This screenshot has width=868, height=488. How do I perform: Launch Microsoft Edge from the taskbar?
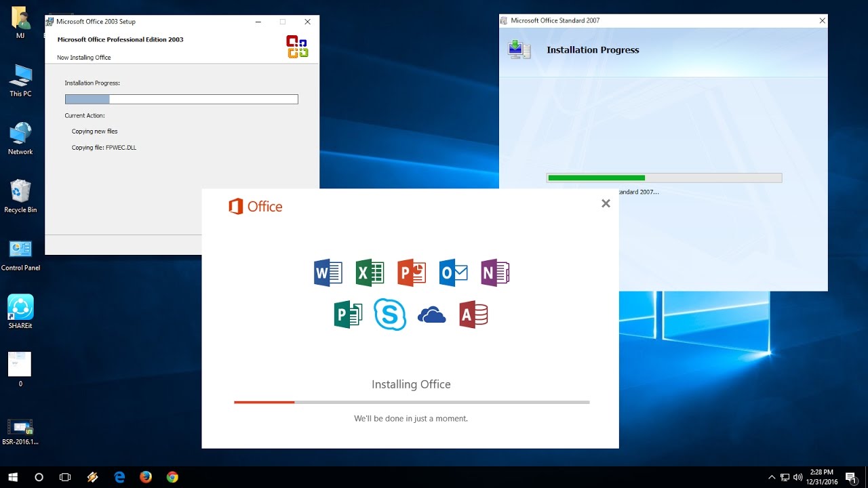pyautogui.click(x=119, y=477)
